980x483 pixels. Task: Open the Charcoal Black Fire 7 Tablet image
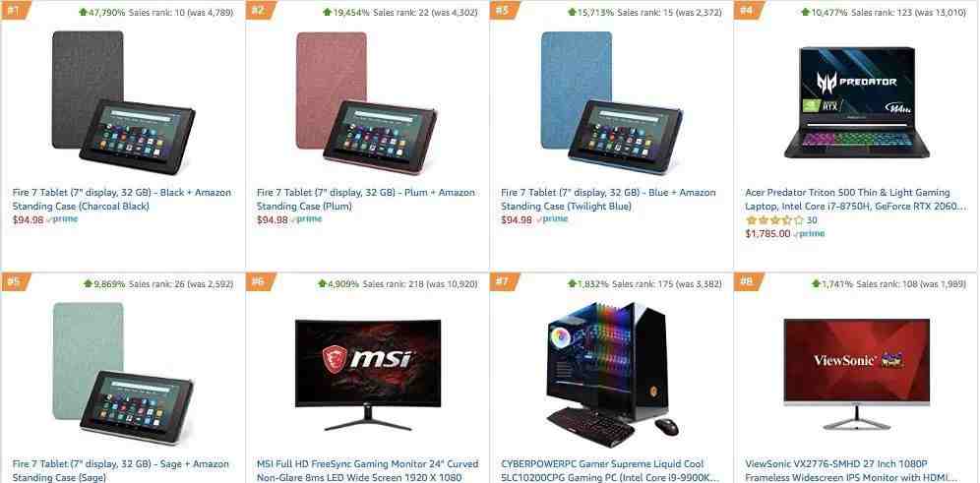tap(123, 103)
